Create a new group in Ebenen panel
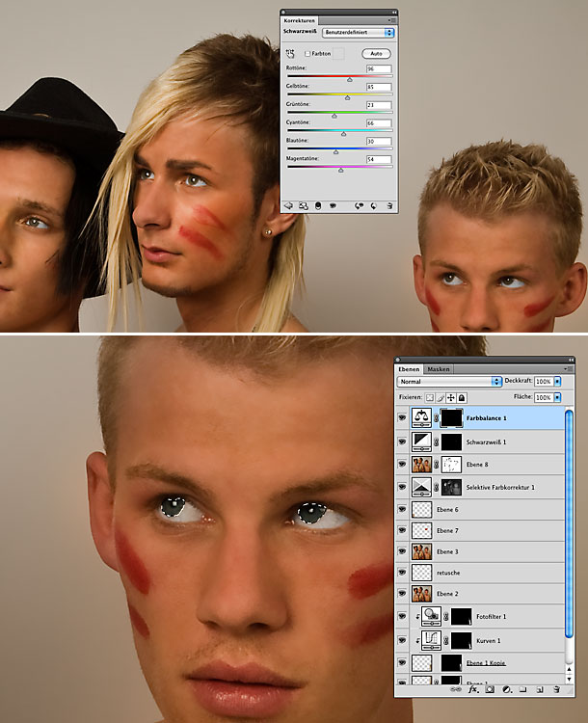The width and height of the screenshot is (588, 723). pyautogui.click(x=522, y=689)
